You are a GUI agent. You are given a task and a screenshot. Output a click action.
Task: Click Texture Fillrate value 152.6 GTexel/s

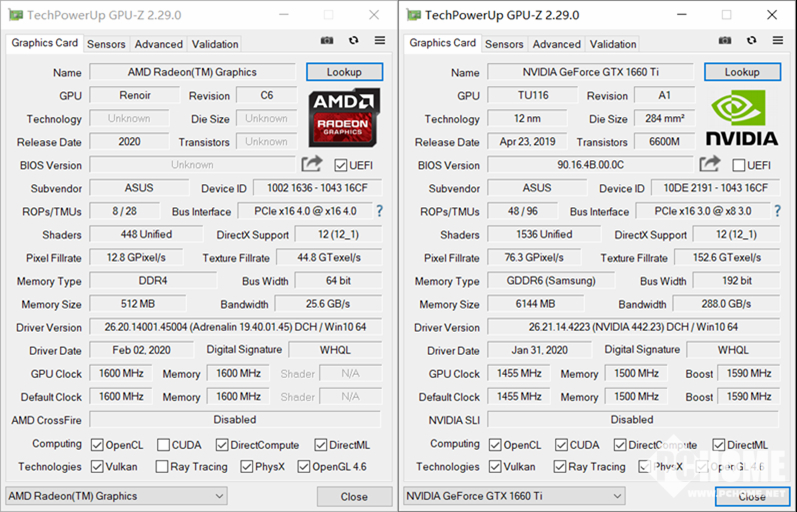click(x=727, y=257)
